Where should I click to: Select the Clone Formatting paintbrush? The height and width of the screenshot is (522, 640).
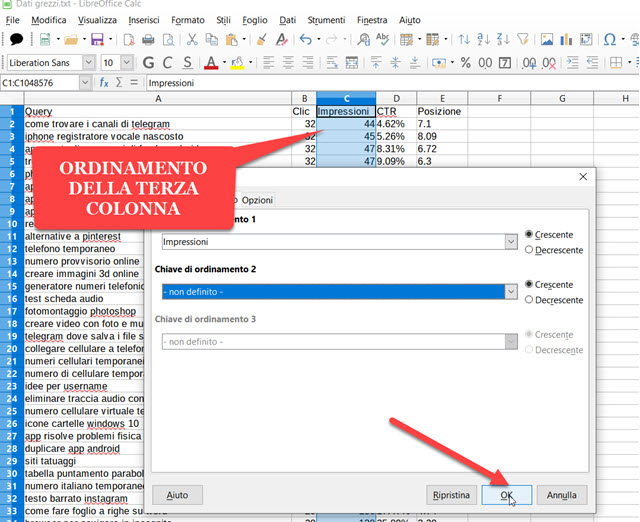(x=262, y=40)
